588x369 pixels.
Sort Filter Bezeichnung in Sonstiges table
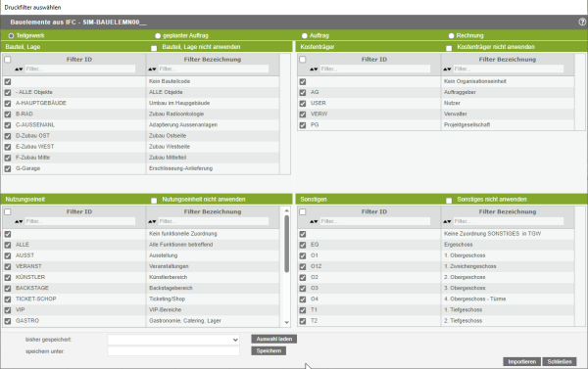(x=447, y=221)
